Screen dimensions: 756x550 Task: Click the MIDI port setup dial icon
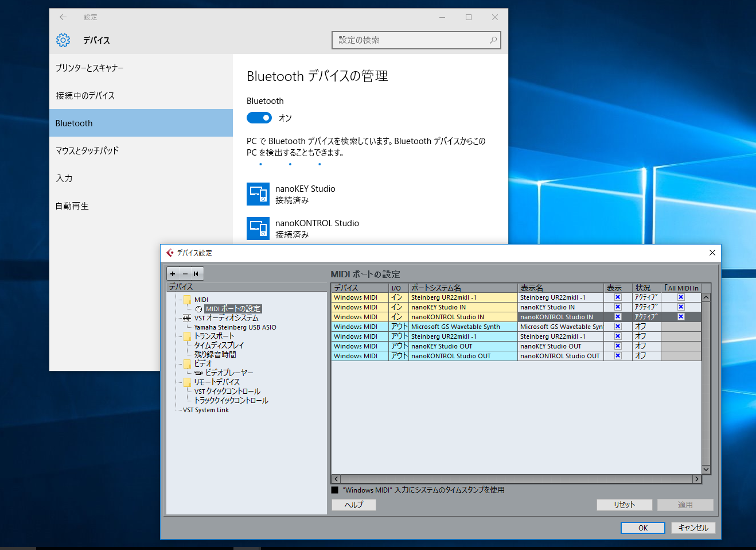click(198, 309)
